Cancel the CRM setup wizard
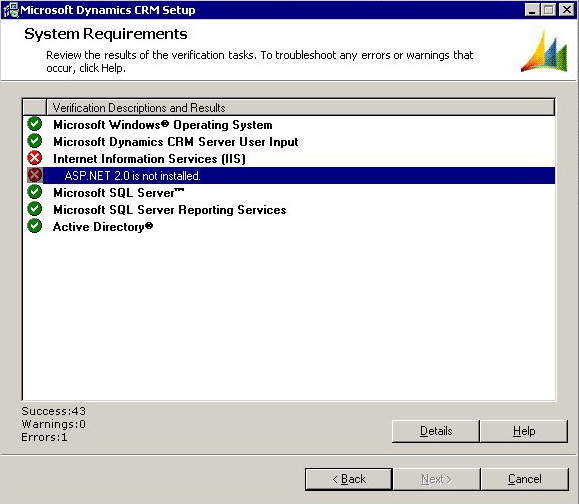The width and height of the screenshot is (579, 504). [x=524, y=479]
